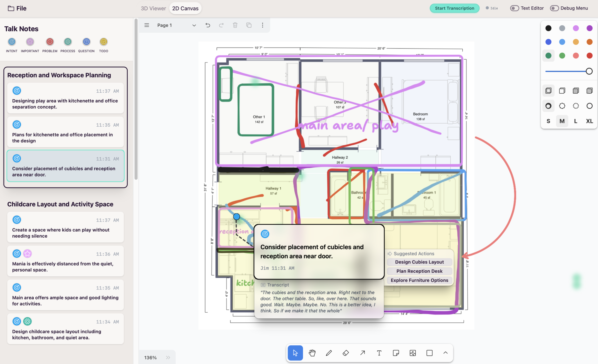Select the Pencil draw tool
This screenshot has height=364, width=598.
(x=329, y=353)
